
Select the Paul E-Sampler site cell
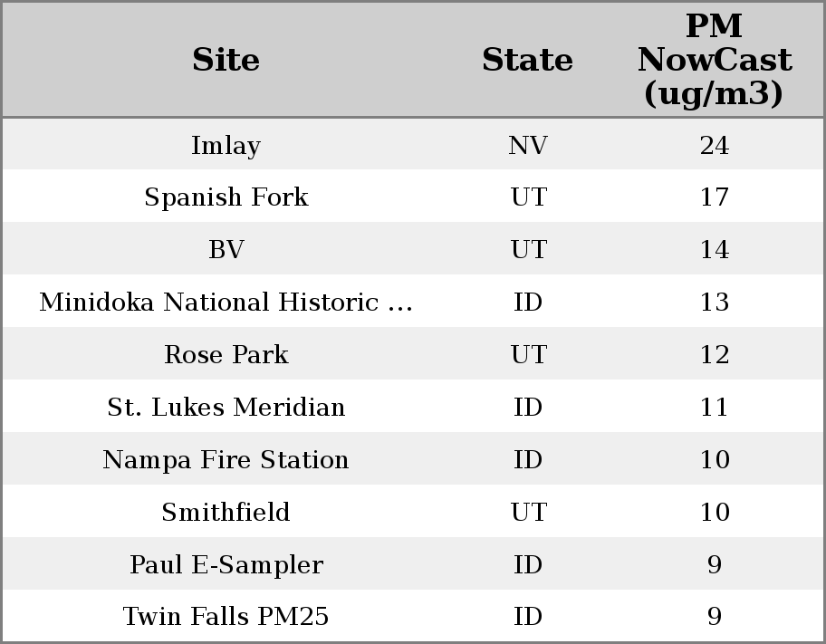pos(226,565)
